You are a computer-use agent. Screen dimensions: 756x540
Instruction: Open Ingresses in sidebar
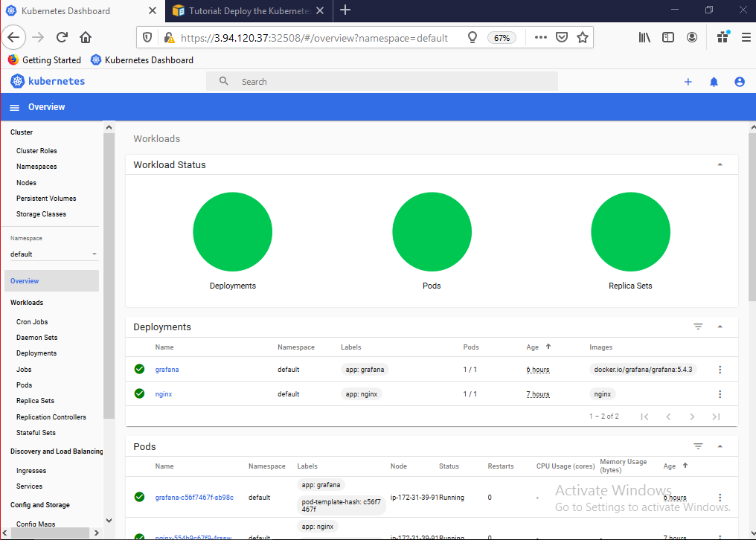[x=31, y=471]
